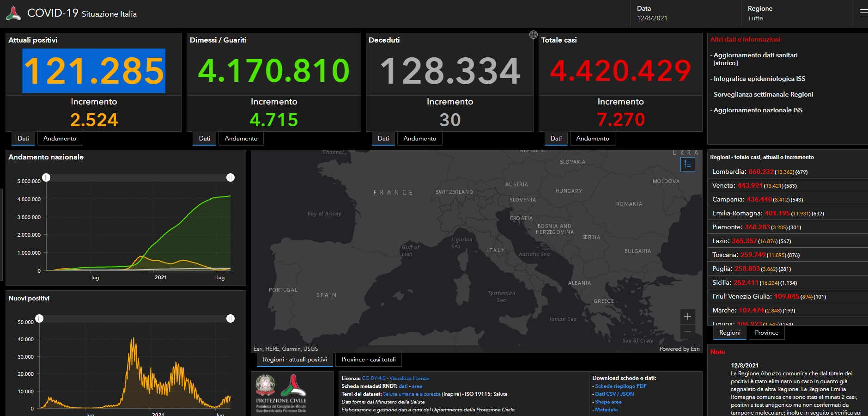Expand the Deceduti panel to full screen
Screen dimensions: 868x416
coord(533,35)
